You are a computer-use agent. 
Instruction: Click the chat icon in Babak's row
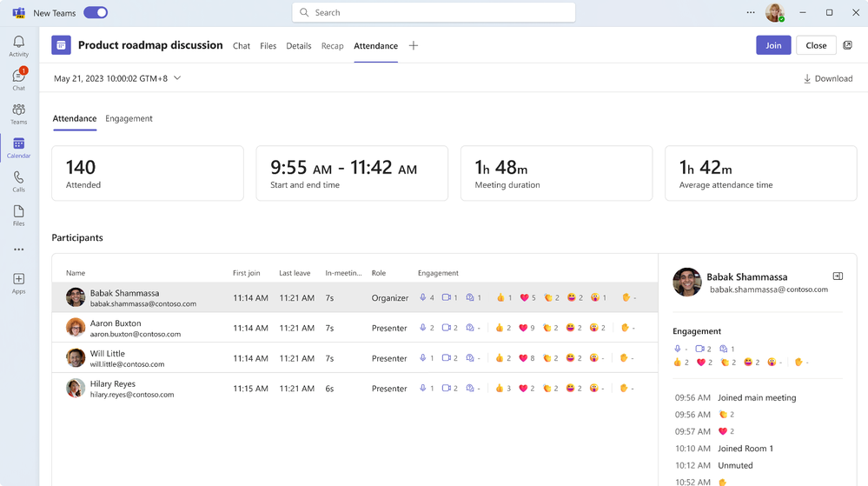pyautogui.click(x=470, y=297)
